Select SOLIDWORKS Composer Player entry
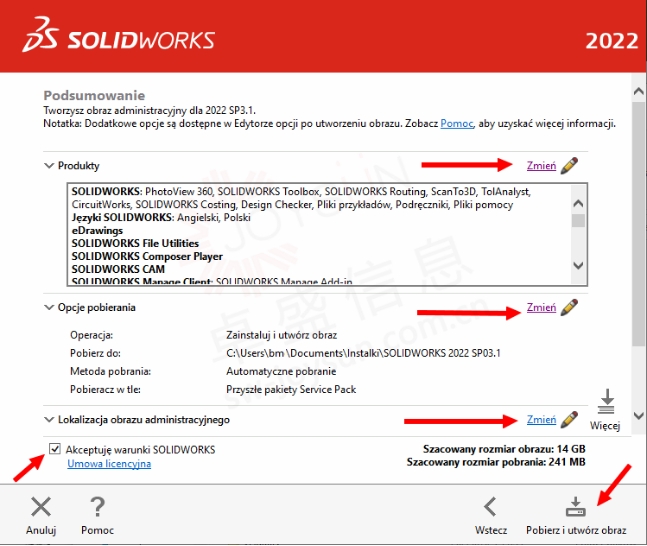Screen dimensions: 647x546 tap(147, 257)
